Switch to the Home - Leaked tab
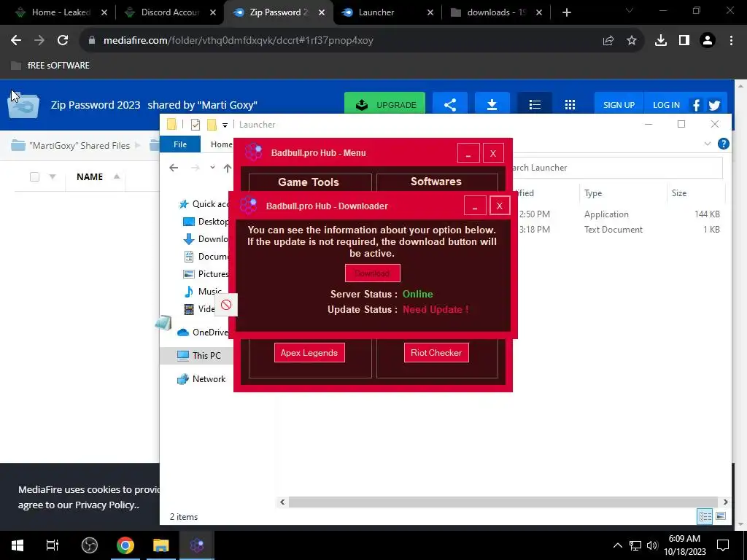The width and height of the screenshot is (747, 560). [x=61, y=12]
